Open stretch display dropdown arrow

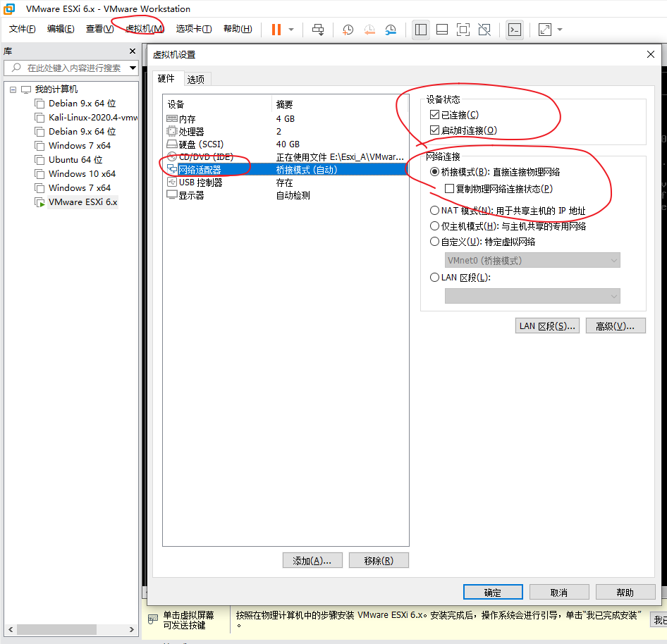tap(560, 30)
